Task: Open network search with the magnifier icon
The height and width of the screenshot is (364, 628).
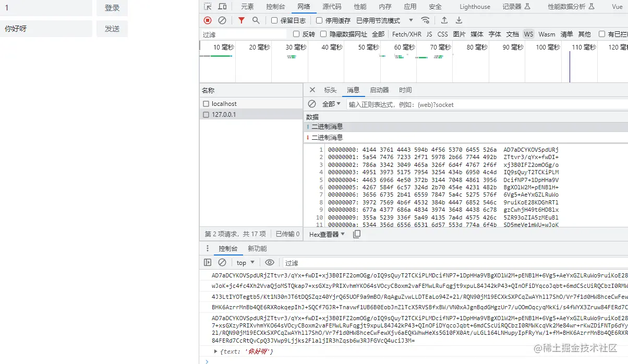Action: point(256,20)
